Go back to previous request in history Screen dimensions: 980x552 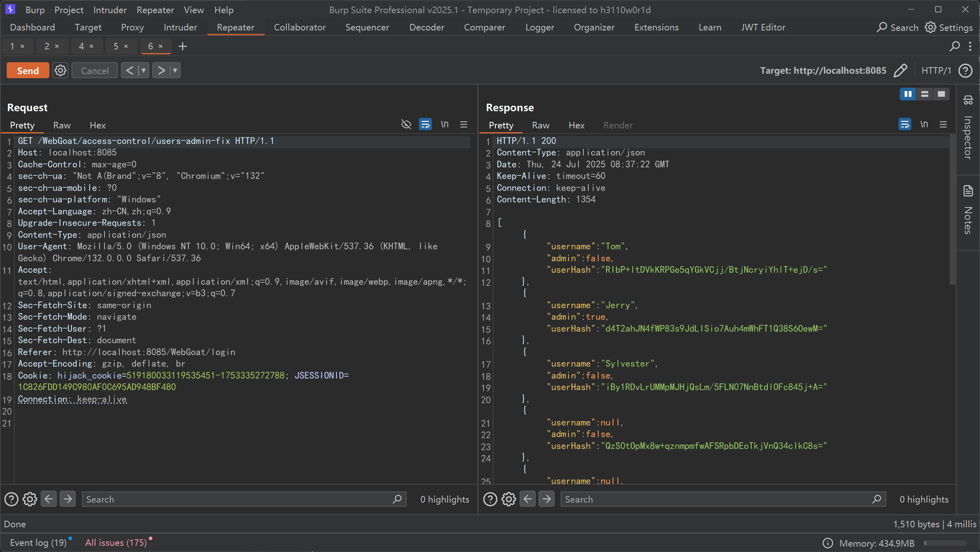pos(130,70)
